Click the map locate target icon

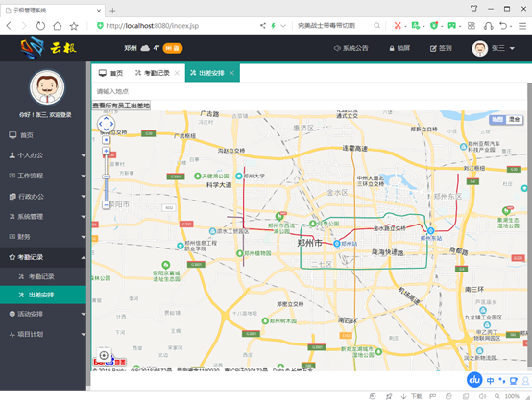point(104,355)
